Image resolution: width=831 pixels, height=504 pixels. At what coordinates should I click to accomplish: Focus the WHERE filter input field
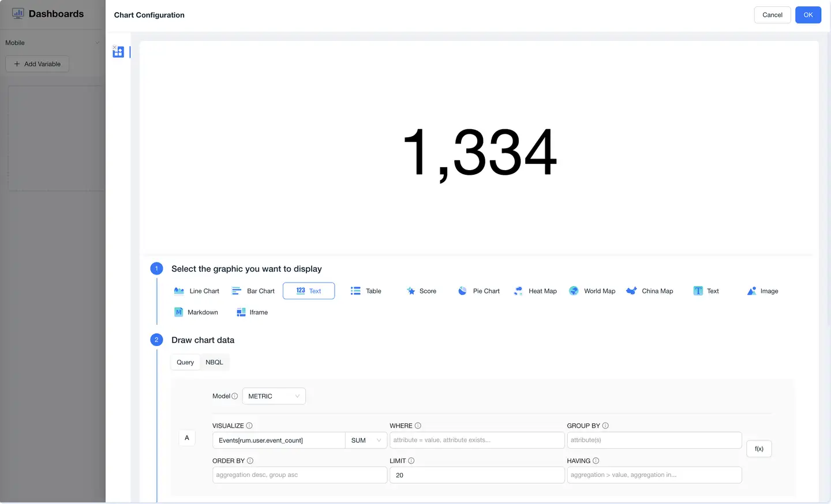tap(477, 441)
